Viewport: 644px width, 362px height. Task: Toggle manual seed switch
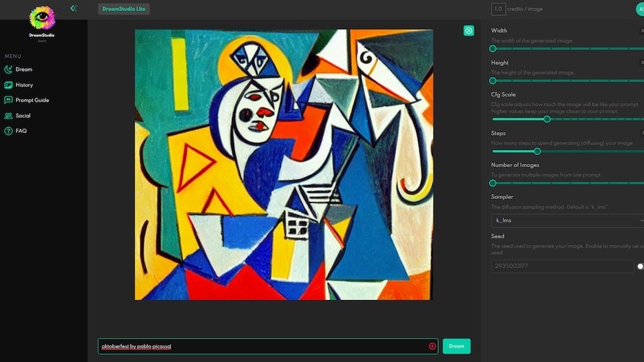641,266
